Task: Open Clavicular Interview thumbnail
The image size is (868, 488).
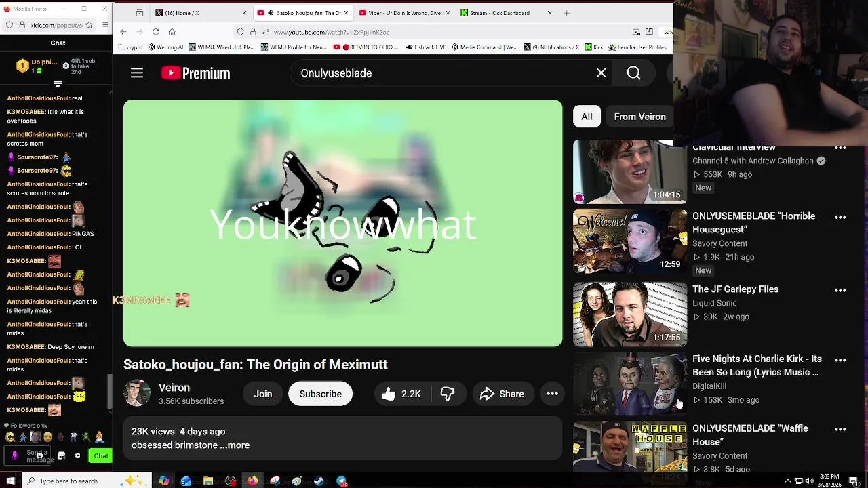Action: pos(630,171)
